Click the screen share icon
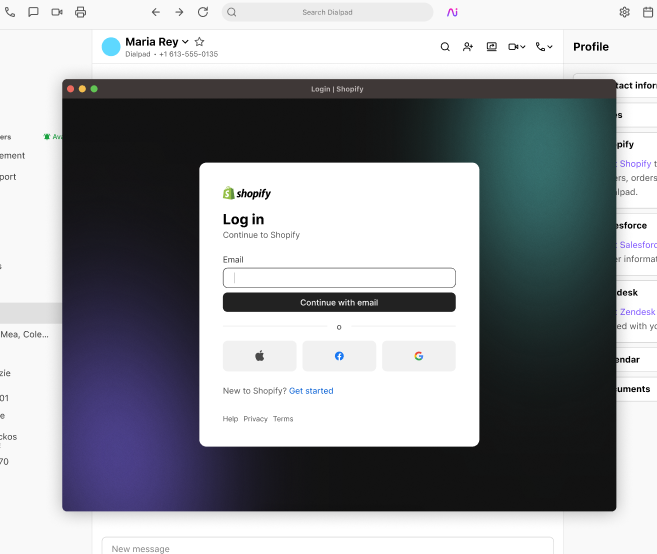The height and width of the screenshot is (554, 657). [x=491, y=47]
